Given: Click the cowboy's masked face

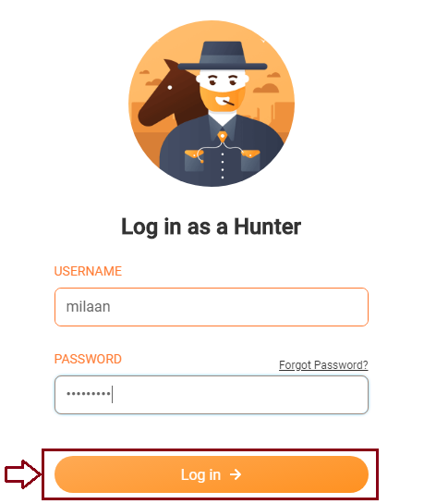Looking at the screenshot, I should pos(223,93).
